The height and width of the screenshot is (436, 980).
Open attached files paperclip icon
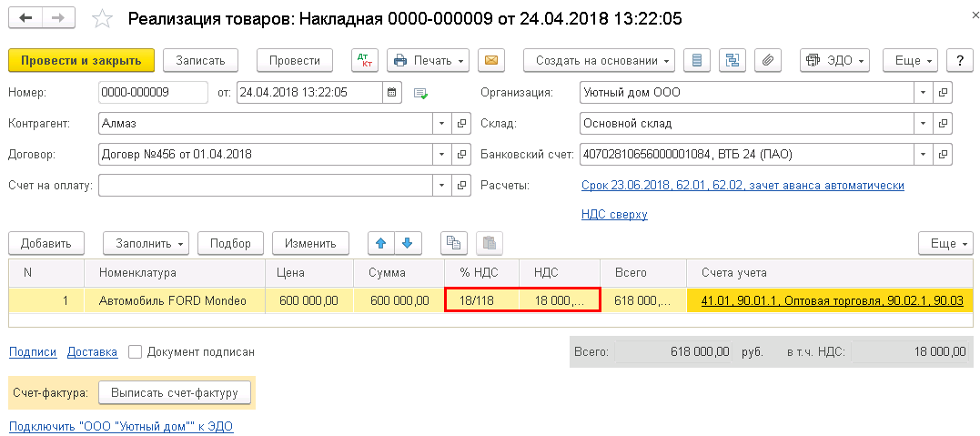768,61
